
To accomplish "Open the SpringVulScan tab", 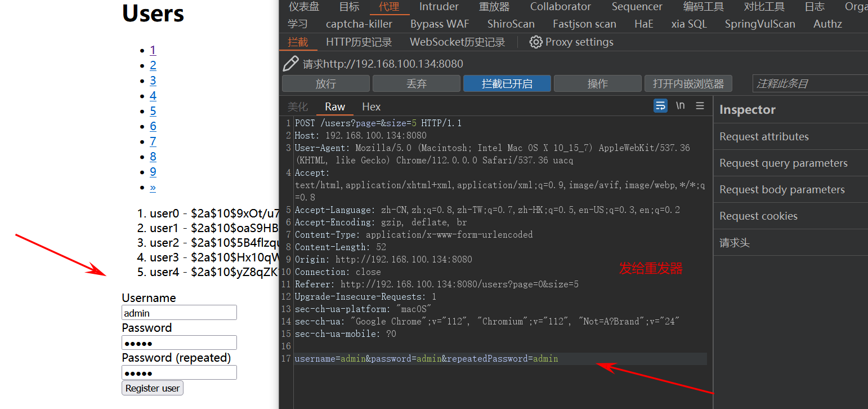I will pos(760,24).
